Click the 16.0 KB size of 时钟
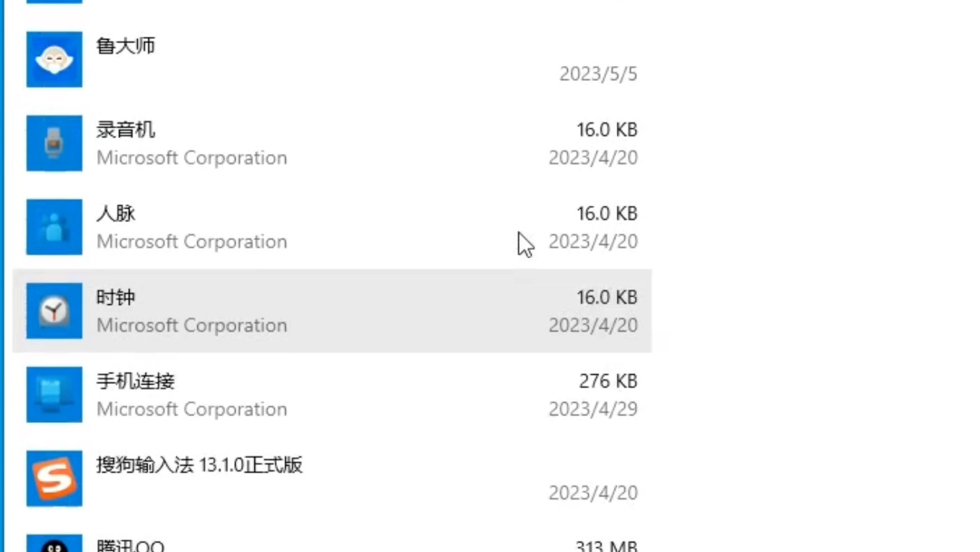This screenshot has height=552, width=980. [x=607, y=297]
